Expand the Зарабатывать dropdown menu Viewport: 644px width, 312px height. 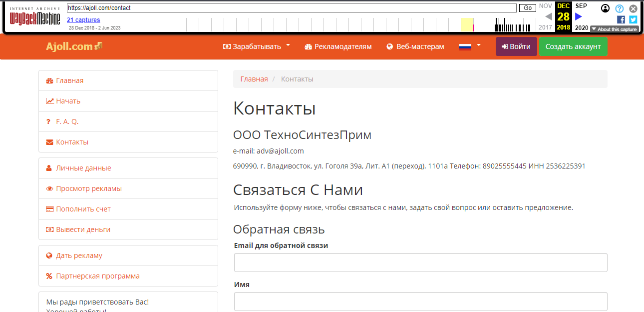257,46
